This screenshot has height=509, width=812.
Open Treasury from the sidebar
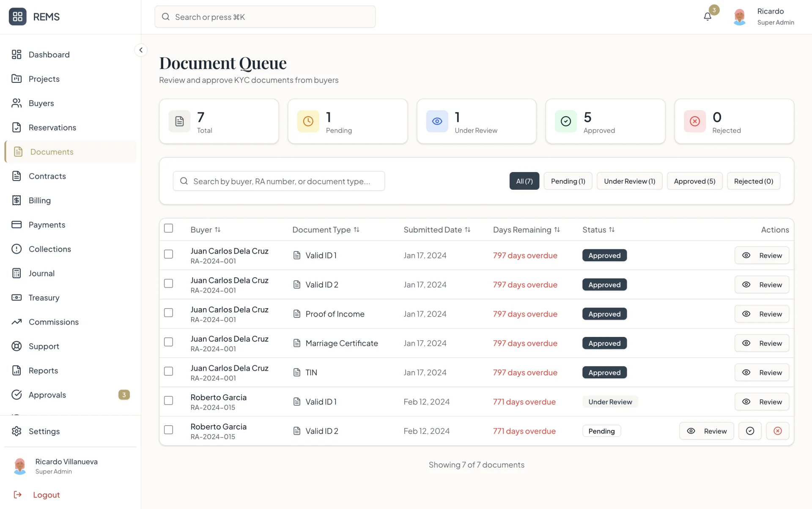44,298
